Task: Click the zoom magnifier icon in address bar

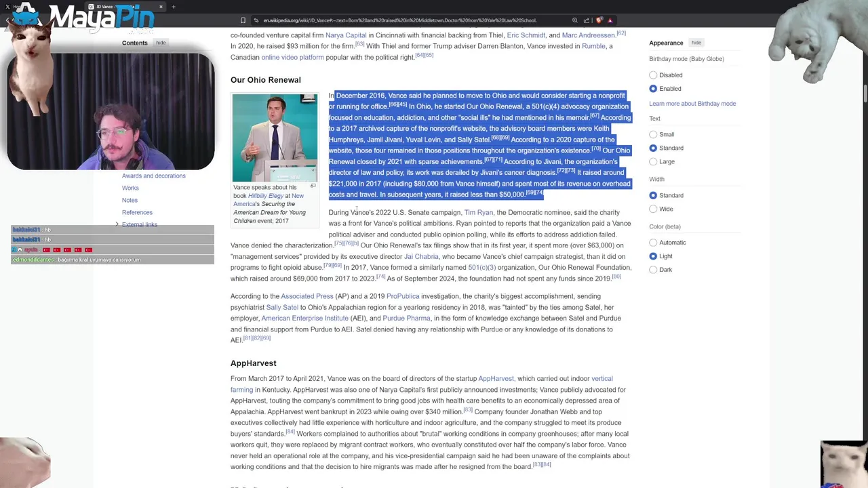Action: pos(575,20)
